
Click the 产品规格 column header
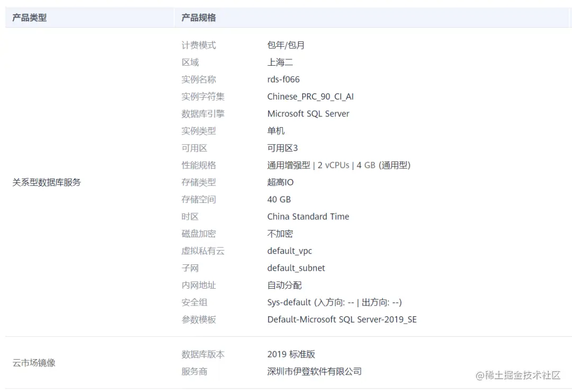pos(199,17)
